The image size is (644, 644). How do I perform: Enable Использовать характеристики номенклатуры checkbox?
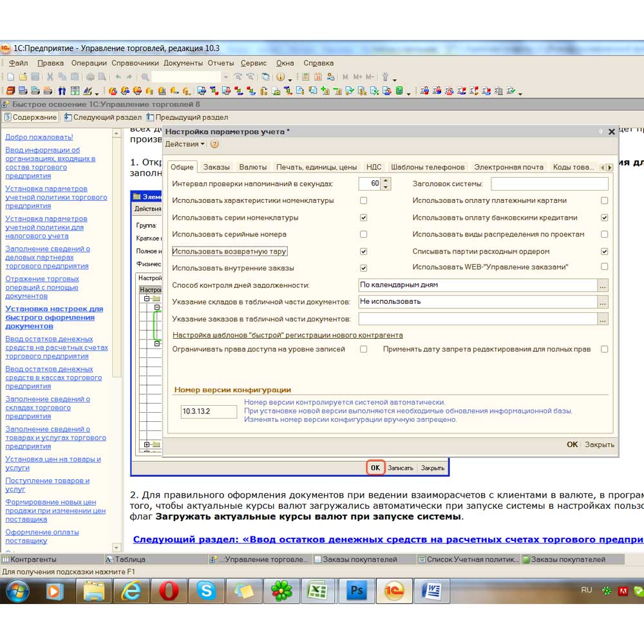click(363, 201)
